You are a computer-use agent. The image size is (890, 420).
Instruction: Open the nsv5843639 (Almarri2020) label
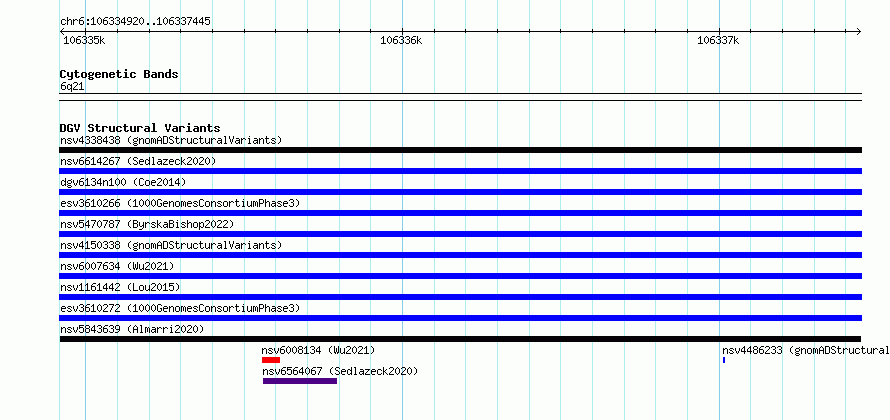tap(132, 329)
